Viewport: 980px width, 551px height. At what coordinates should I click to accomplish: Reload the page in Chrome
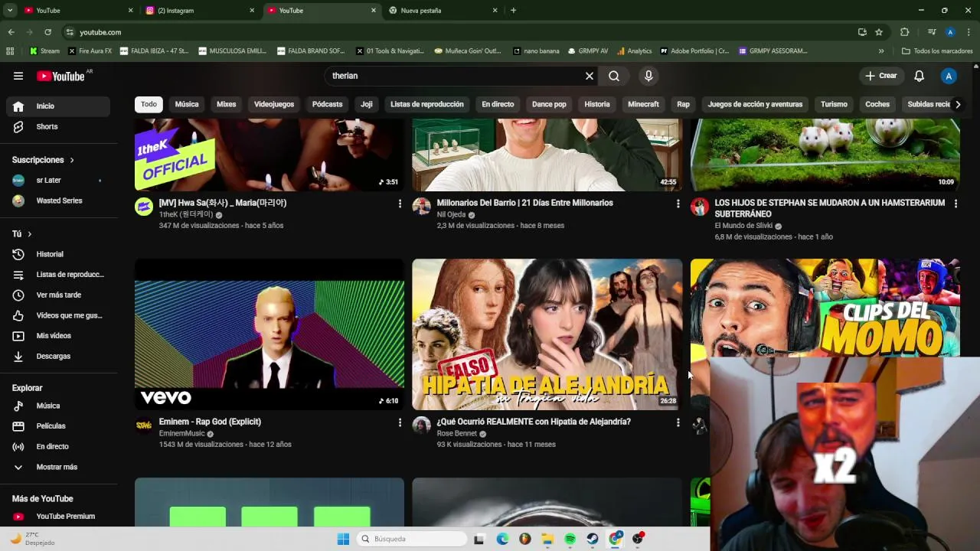[x=47, y=32]
